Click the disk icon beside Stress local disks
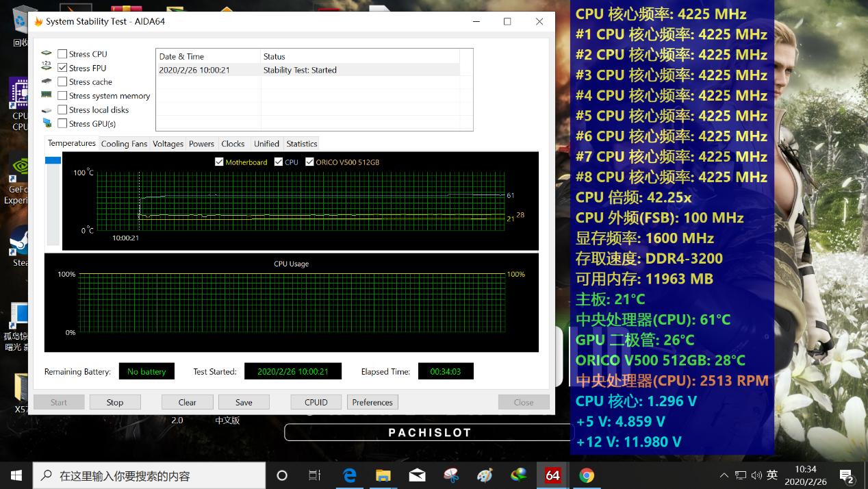Image resolution: width=868 pixels, height=489 pixels. (x=47, y=110)
